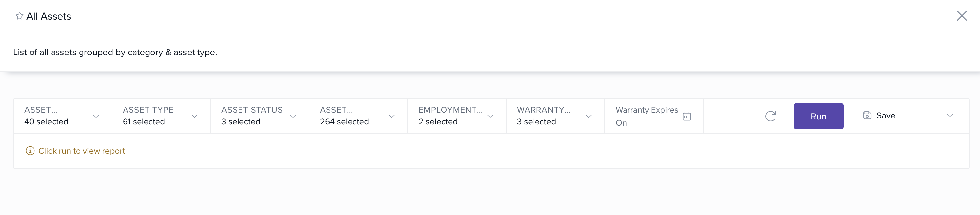
Task: Click the Save button label
Action: coord(886,116)
